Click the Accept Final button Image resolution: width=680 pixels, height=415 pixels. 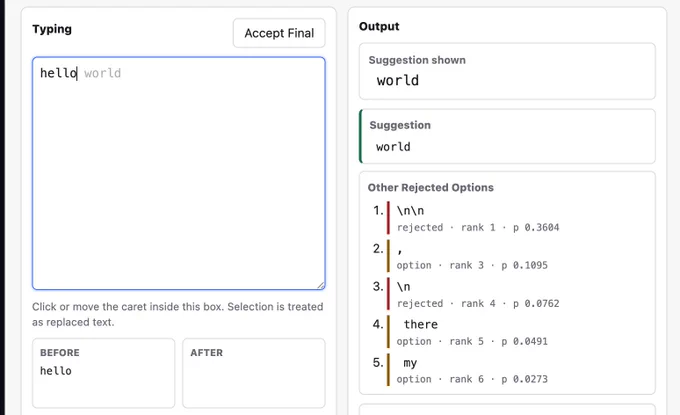point(279,33)
